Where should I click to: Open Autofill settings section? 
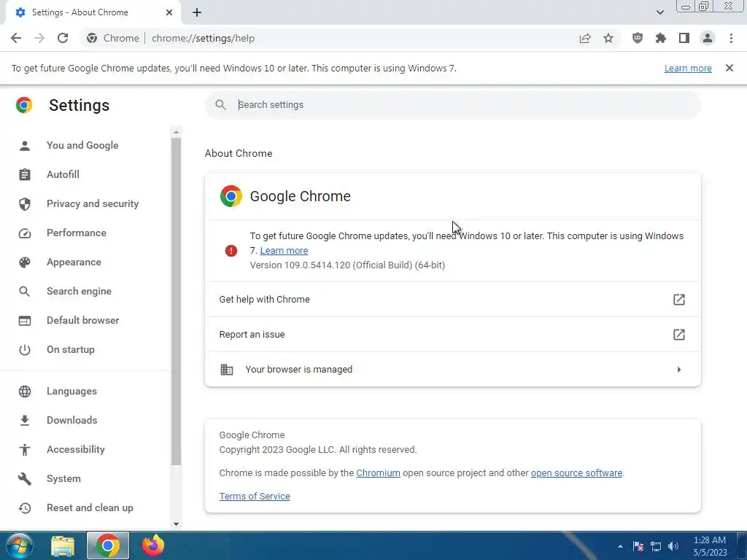pos(63,174)
